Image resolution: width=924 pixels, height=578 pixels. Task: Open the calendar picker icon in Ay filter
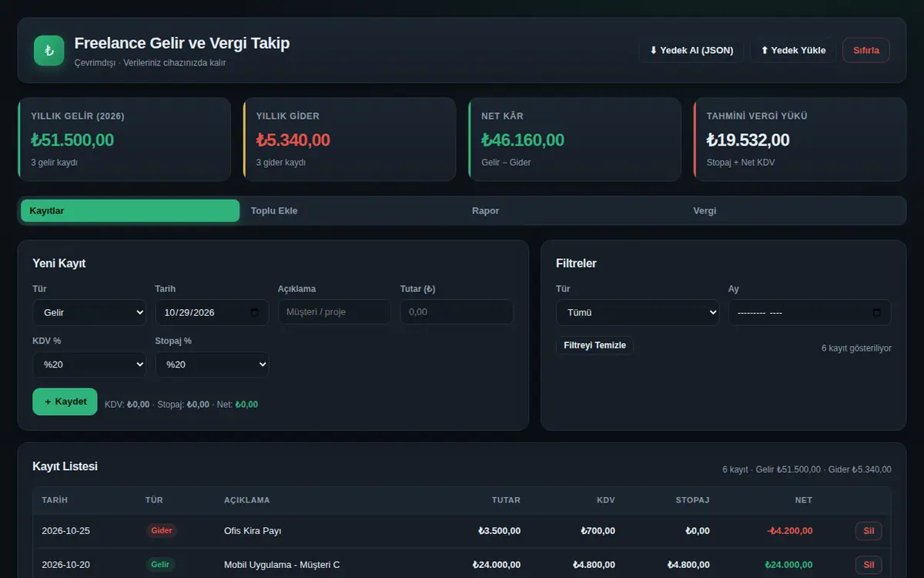pos(877,313)
